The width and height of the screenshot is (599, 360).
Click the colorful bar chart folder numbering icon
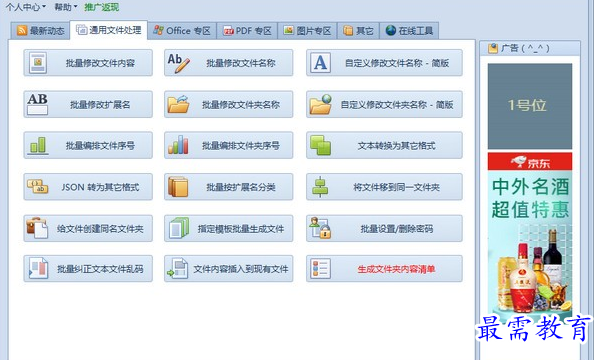coord(178,145)
